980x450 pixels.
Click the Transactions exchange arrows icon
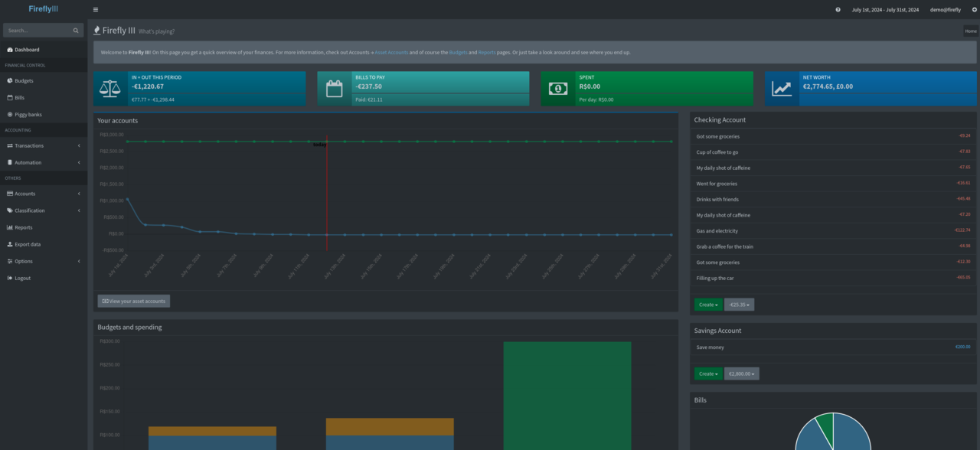coord(10,145)
